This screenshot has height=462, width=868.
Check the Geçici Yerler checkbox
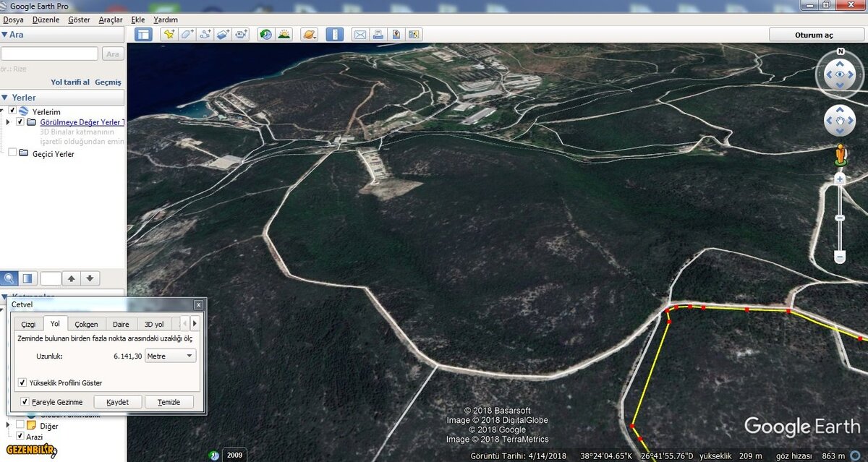click(x=12, y=154)
